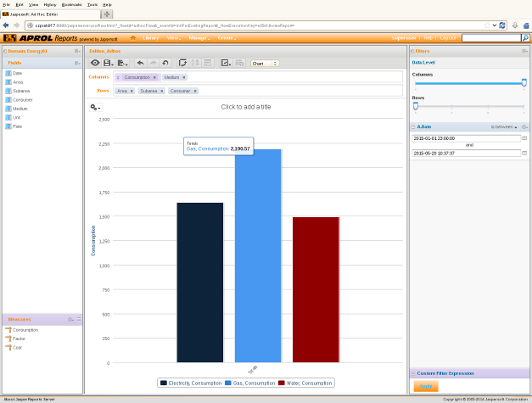Collapse the Filters panel
This screenshot has height=403, width=532.
click(x=412, y=51)
